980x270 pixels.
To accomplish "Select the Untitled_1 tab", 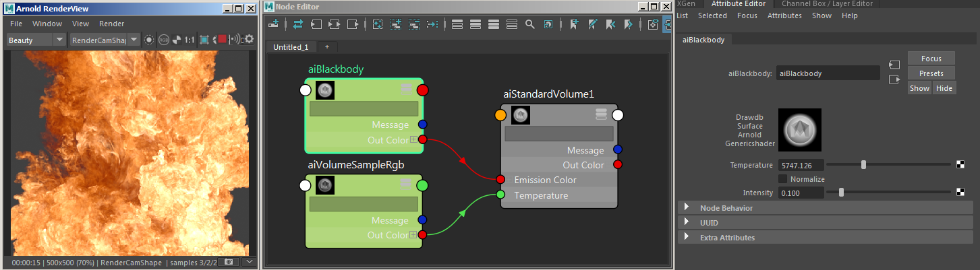I will pos(291,47).
